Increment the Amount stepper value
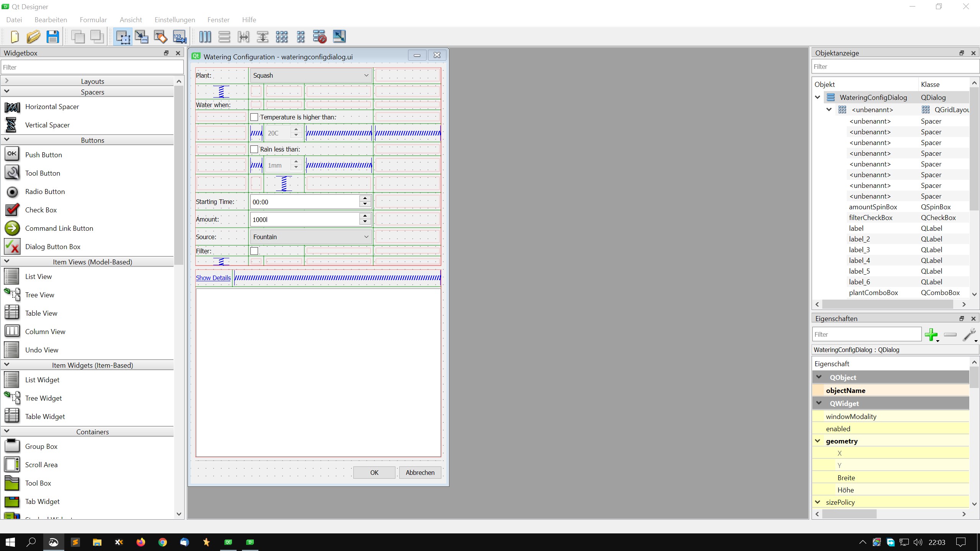This screenshot has height=551, width=980. [365, 216]
